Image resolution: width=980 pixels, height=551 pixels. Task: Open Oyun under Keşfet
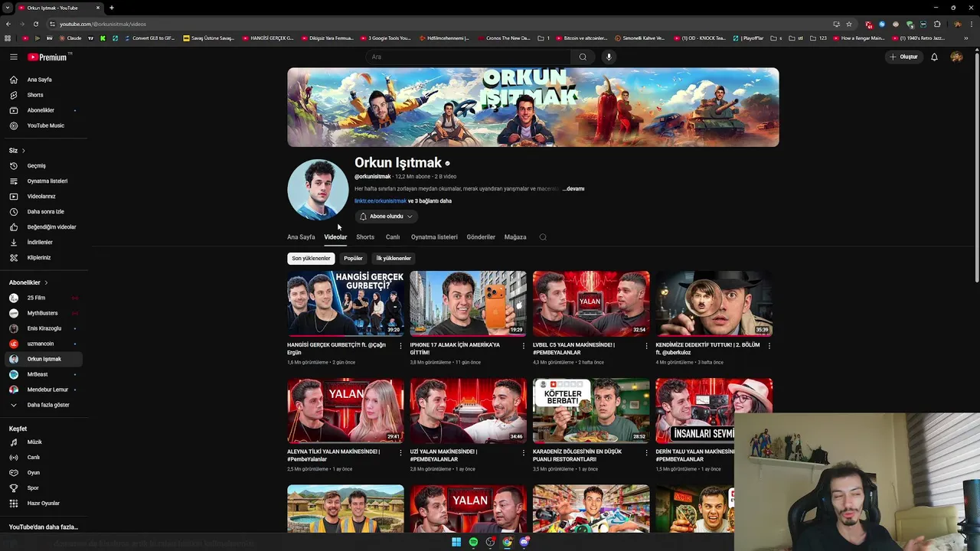(34, 473)
